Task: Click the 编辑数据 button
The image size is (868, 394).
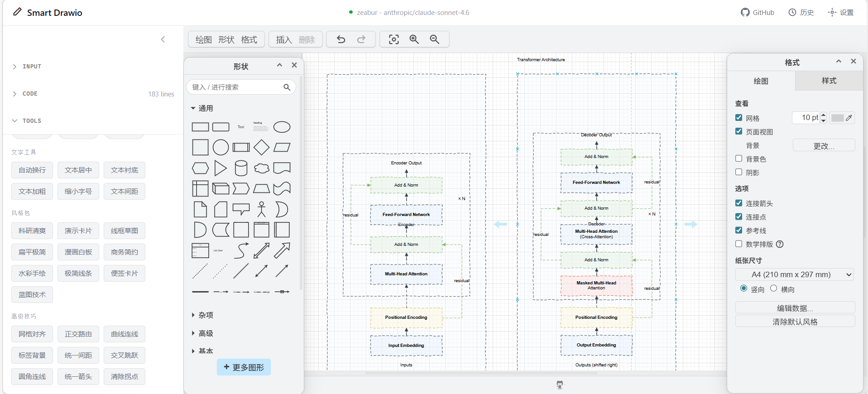Action: [795, 308]
